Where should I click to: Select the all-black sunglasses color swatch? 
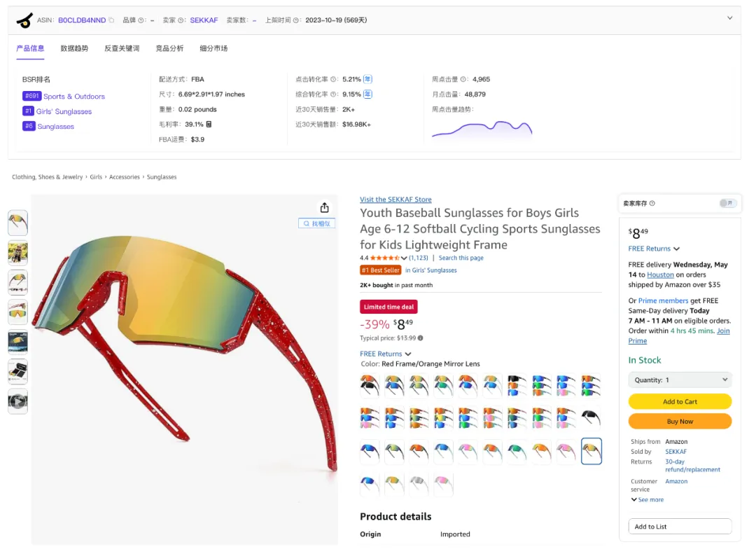click(591, 418)
